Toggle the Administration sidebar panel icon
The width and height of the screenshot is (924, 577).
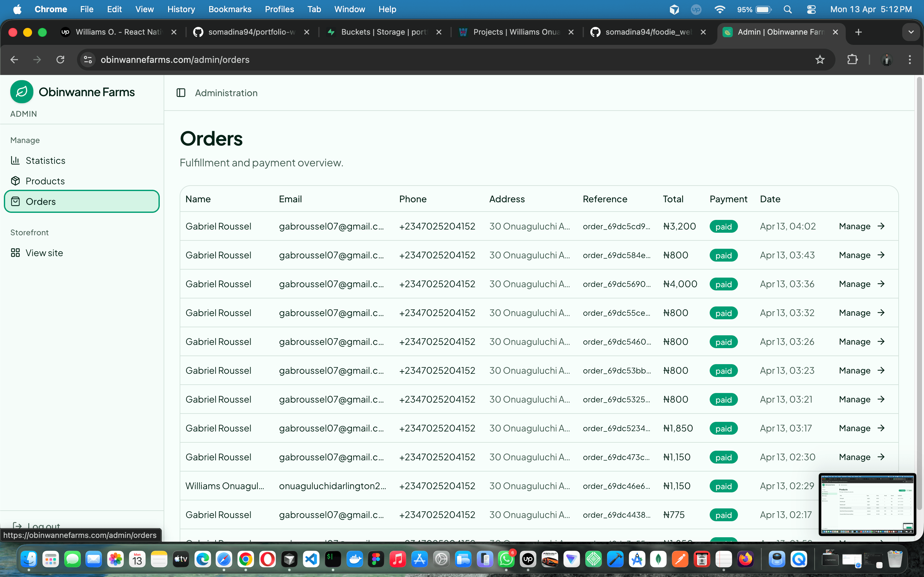[181, 93]
